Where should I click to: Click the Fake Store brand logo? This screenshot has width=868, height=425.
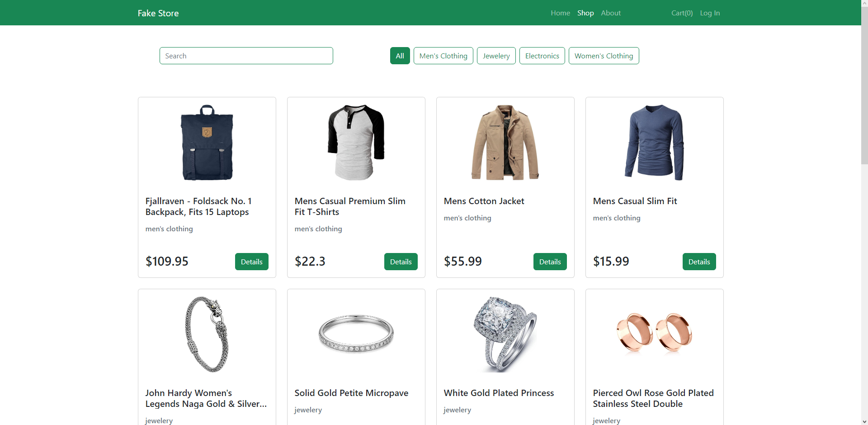158,13
